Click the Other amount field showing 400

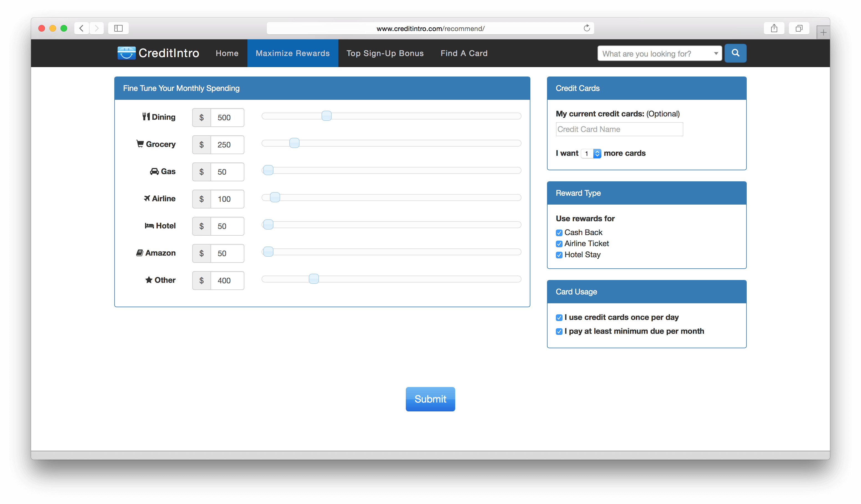point(227,281)
